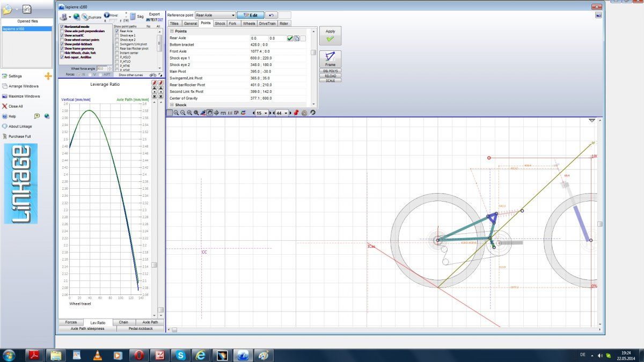Screen dimensions: 644x362
Task: Open Opera browser from the taskbar
Action: click(x=139, y=355)
